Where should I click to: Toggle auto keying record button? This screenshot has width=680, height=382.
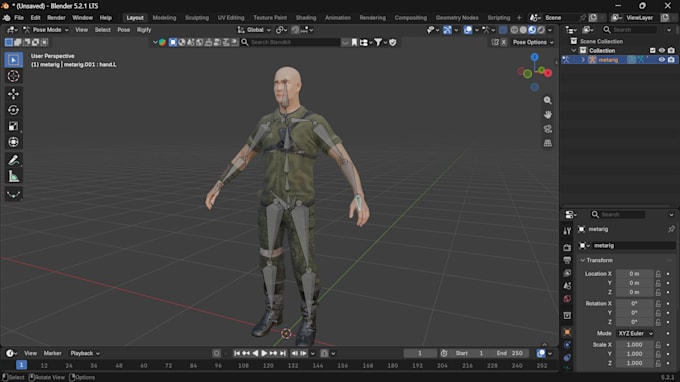pos(216,353)
